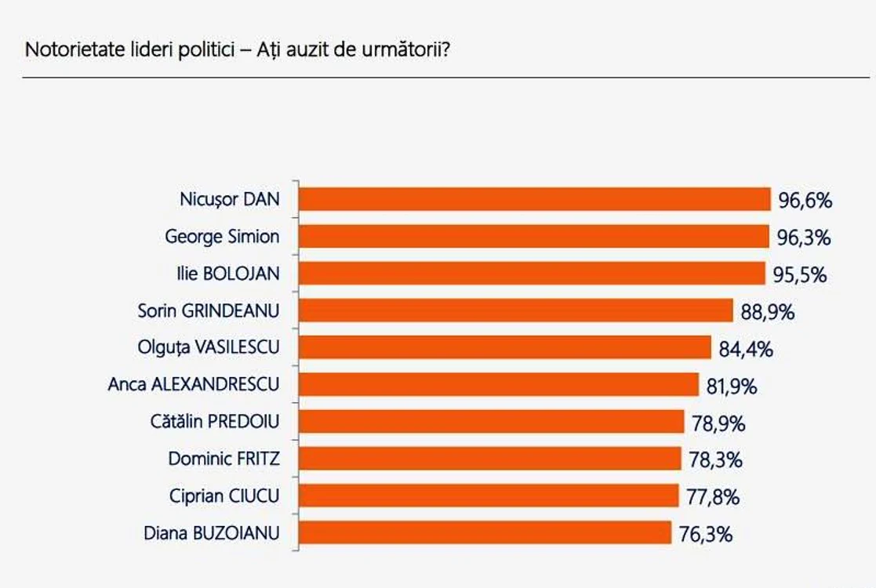The image size is (876, 588).
Task: Click the Anca ALEXANDRESCU bar
Action: [x=499, y=384]
